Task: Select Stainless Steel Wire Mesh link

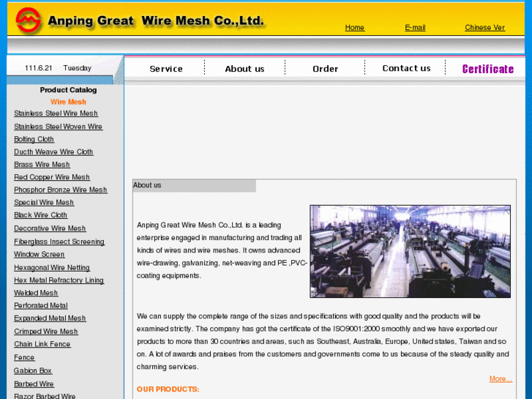Action: pos(56,113)
